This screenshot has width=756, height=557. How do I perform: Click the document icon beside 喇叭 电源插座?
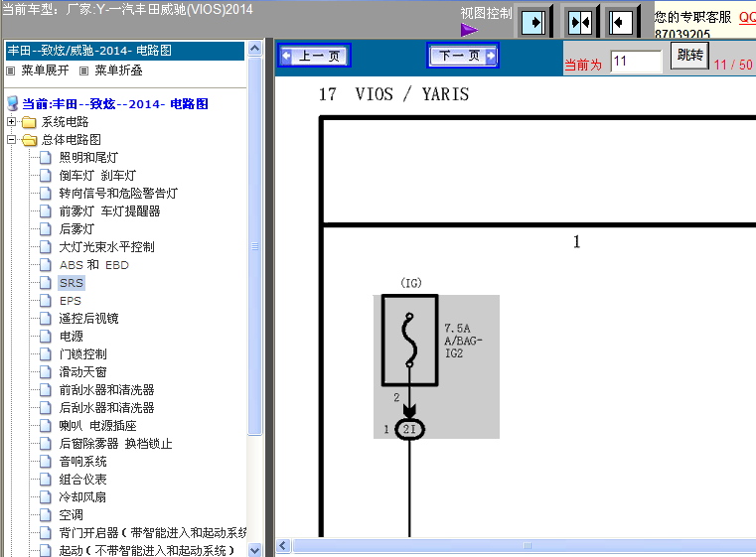tap(46, 426)
